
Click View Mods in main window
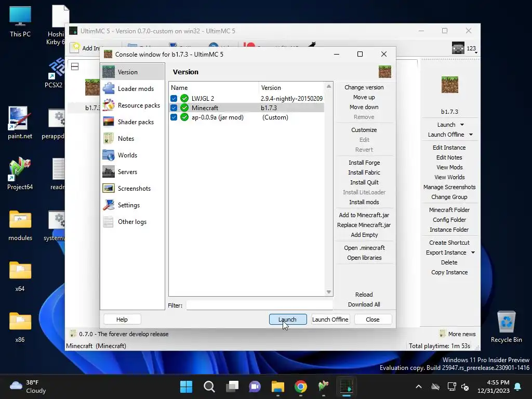pos(449,167)
